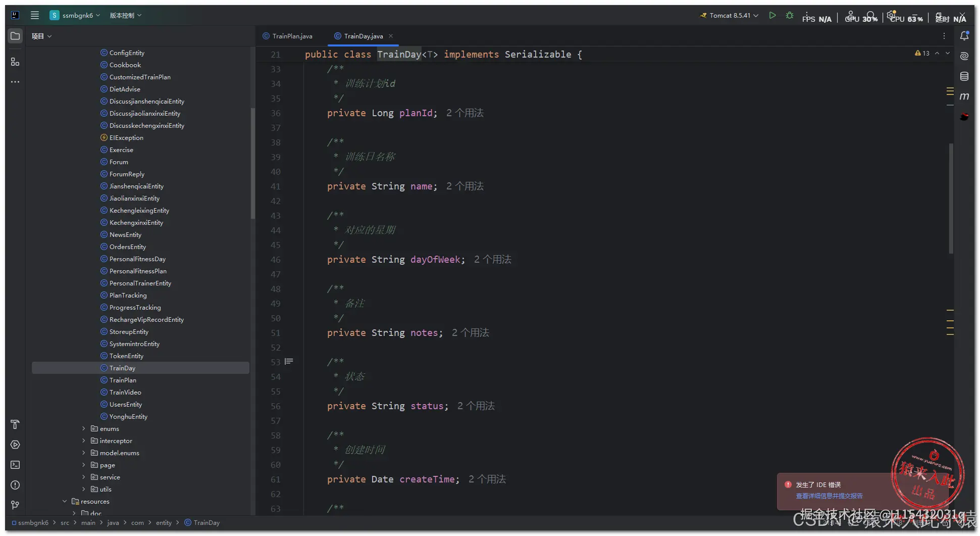Screen dimensions: 980x536
Task: Show usages hint next to planId
Action: tap(465, 113)
